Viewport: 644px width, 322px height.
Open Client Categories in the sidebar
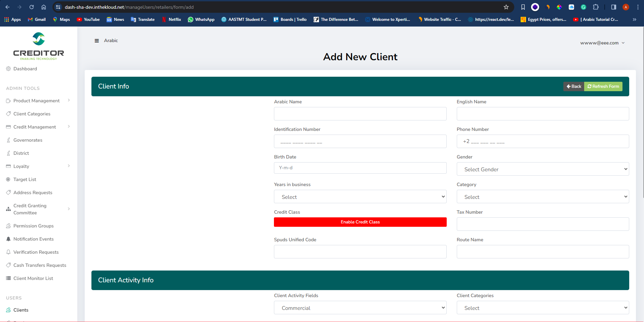pos(32,114)
